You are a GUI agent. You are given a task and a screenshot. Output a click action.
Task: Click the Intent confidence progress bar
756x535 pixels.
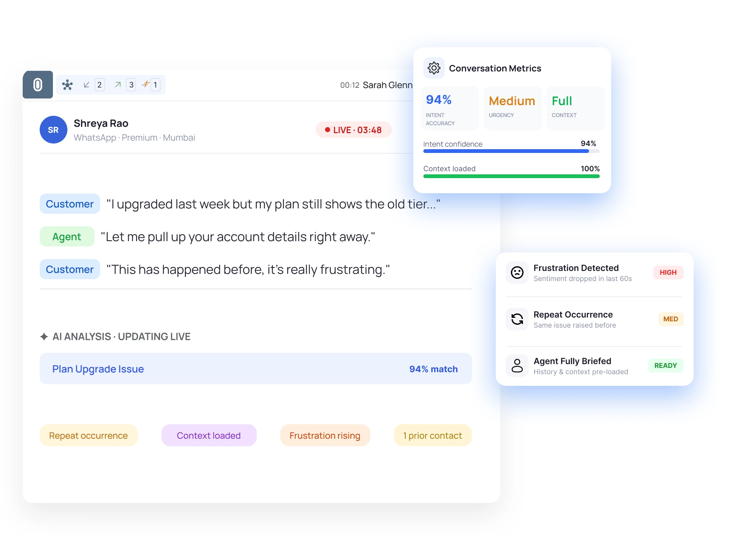511,151
